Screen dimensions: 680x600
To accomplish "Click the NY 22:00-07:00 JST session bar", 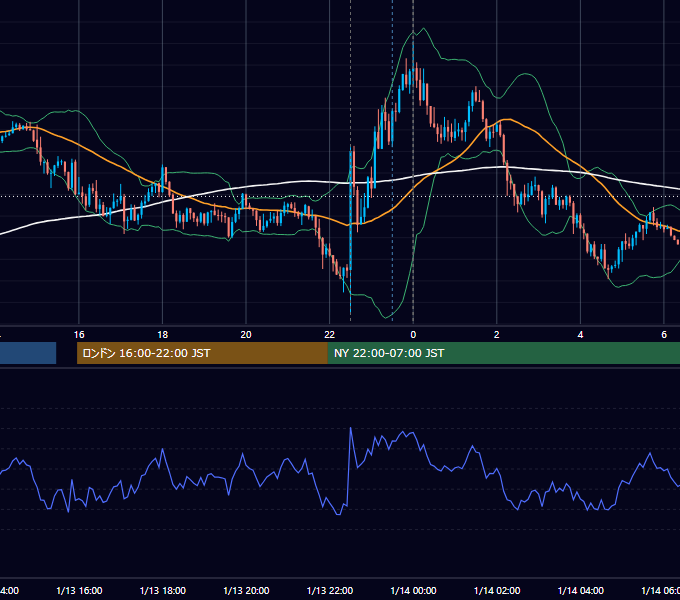I will [x=503, y=353].
